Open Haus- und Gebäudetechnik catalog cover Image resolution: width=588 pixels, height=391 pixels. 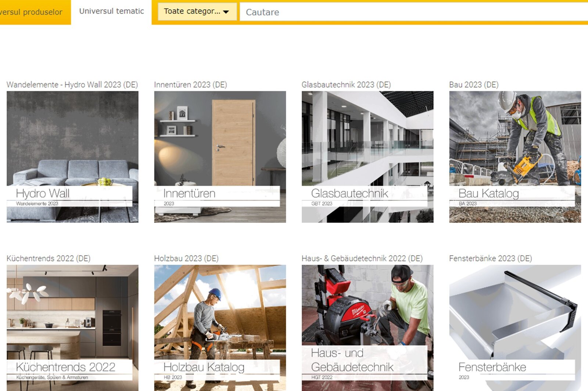click(x=367, y=328)
